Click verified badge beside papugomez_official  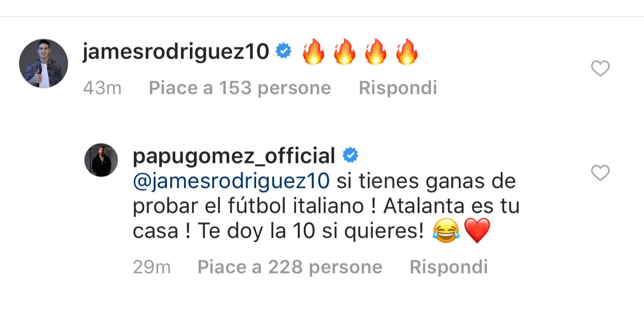pos(350,155)
